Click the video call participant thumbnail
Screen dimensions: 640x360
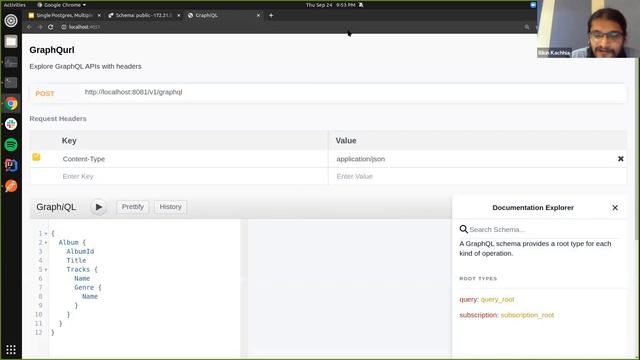pos(588,29)
